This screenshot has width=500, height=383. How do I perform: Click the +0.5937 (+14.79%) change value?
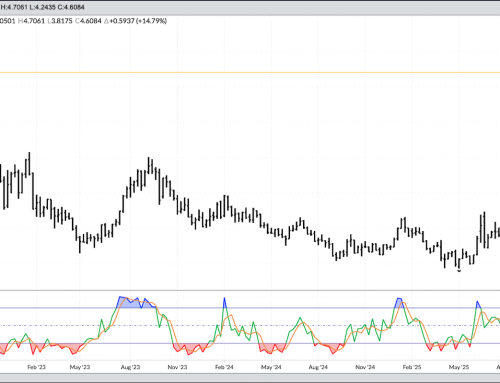click(135, 21)
